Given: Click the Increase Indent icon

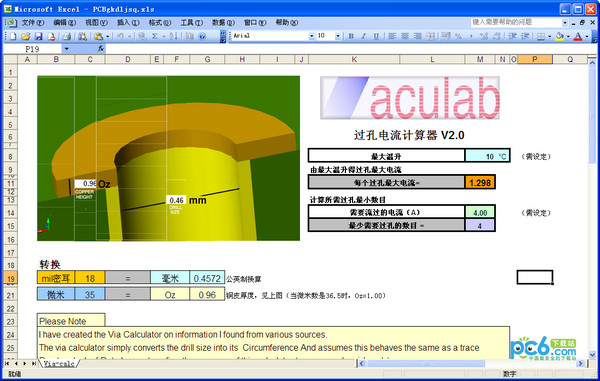Looking at the screenshot, I should point(525,36).
